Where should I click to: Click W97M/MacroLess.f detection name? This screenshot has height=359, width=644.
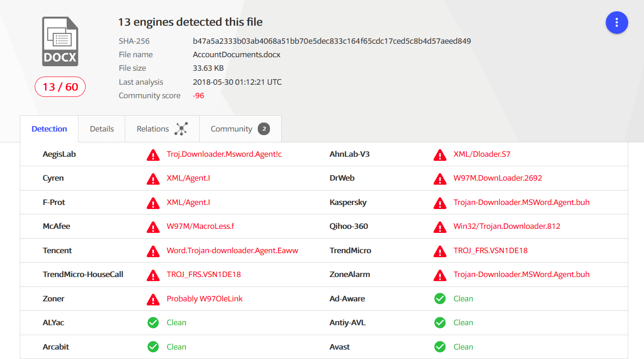point(201,226)
